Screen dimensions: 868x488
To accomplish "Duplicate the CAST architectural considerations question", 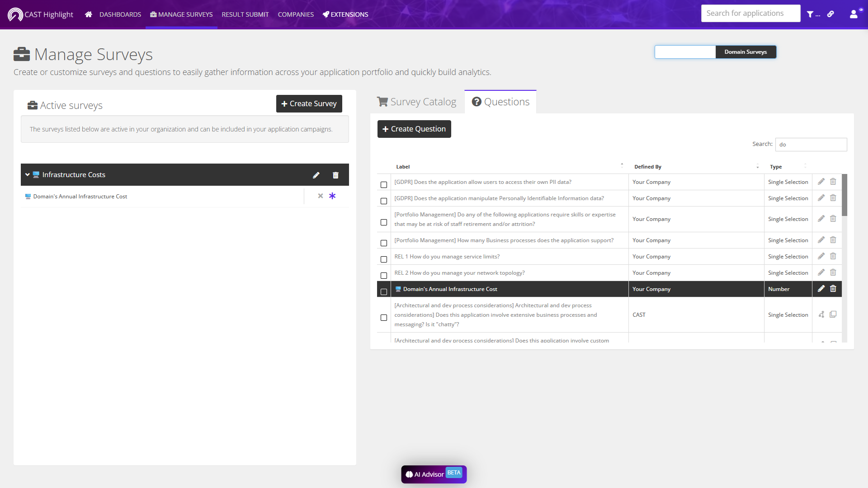I will 833,314.
